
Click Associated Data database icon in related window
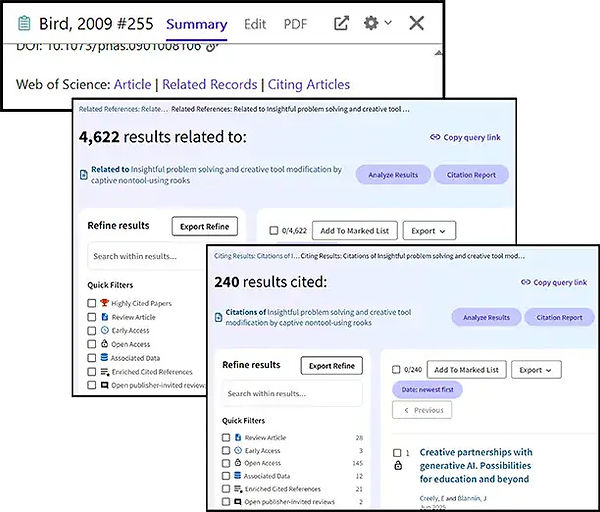coord(104,357)
